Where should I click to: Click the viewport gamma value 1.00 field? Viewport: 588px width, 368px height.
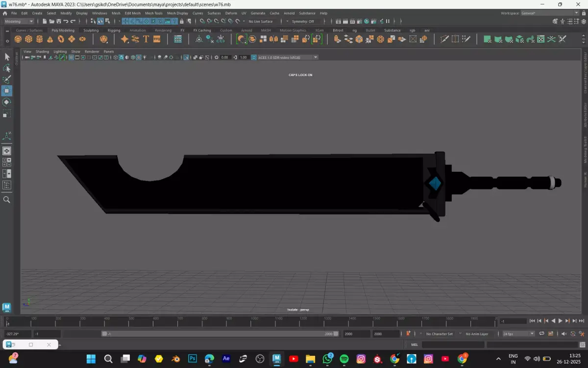pyautogui.click(x=243, y=57)
